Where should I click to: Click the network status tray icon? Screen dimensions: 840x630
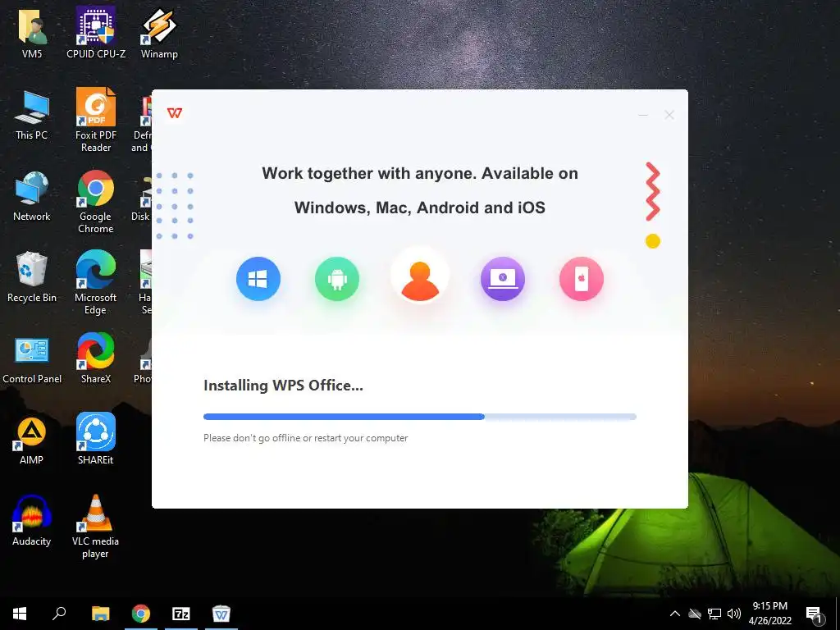click(714, 614)
